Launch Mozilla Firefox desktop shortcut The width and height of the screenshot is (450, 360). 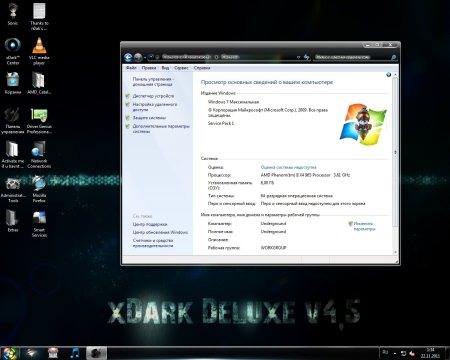[x=39, y=189]
